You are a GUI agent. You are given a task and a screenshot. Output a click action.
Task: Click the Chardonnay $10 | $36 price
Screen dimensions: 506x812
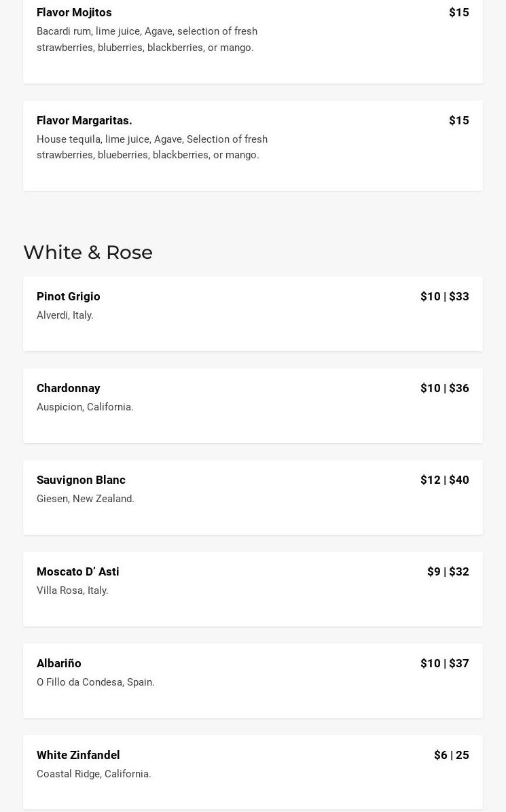(x=444, y=388)
